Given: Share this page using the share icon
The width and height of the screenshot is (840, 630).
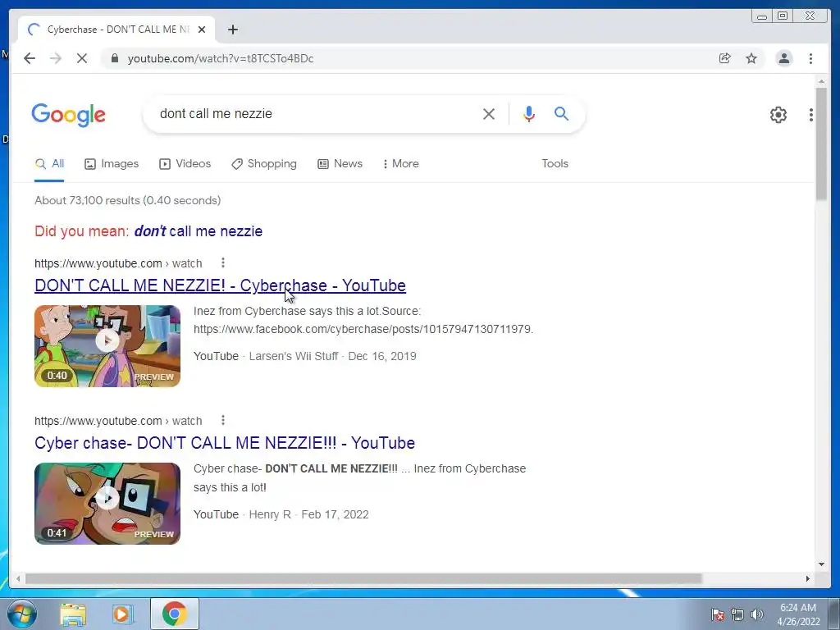Looking at the screenshot, I should point(724,58).
